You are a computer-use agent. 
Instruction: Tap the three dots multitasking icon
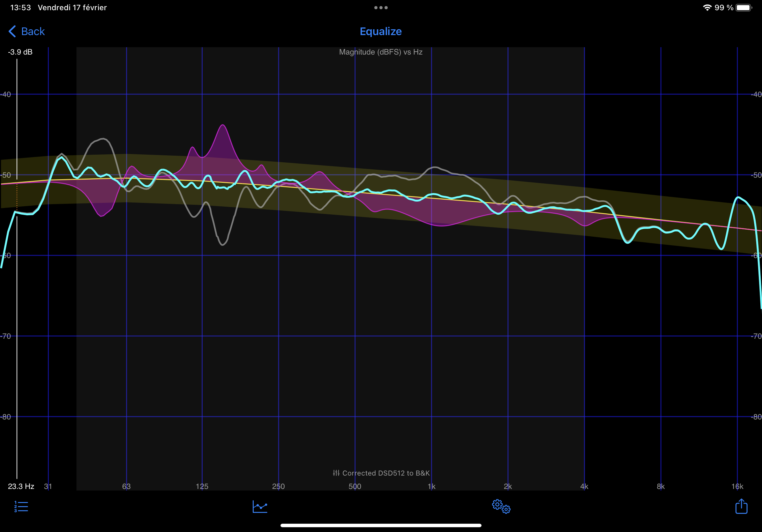pyautogui.click(x=381, y=8)
